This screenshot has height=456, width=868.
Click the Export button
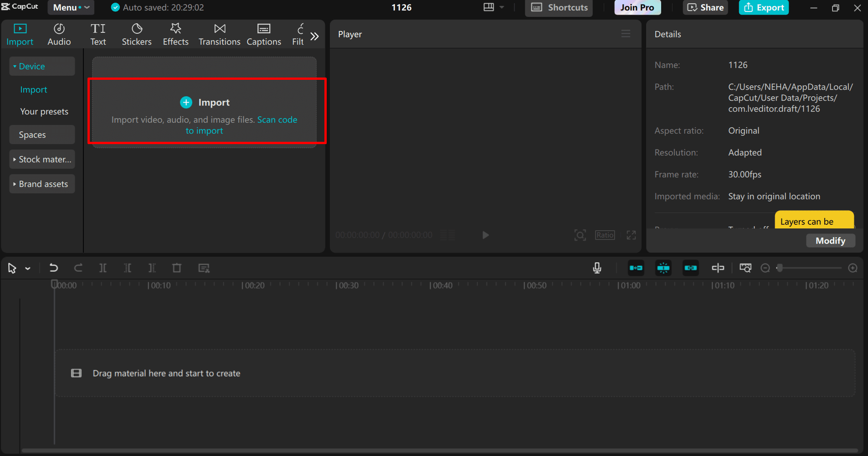pyautogui.click(x=764, y=8)
